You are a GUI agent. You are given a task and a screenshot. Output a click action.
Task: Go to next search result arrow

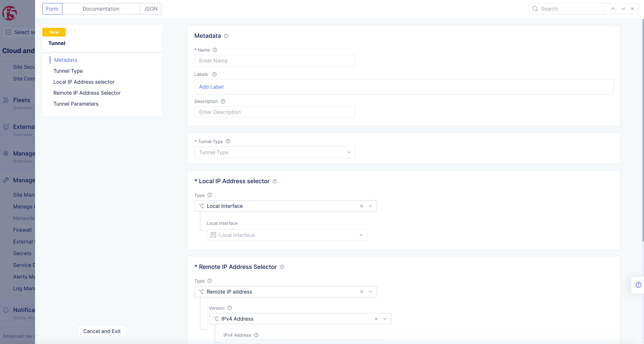623,9
